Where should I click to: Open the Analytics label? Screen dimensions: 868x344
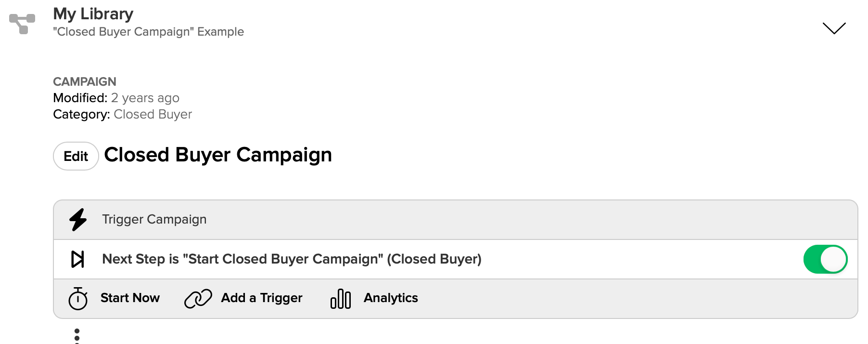tap(391, 298)
